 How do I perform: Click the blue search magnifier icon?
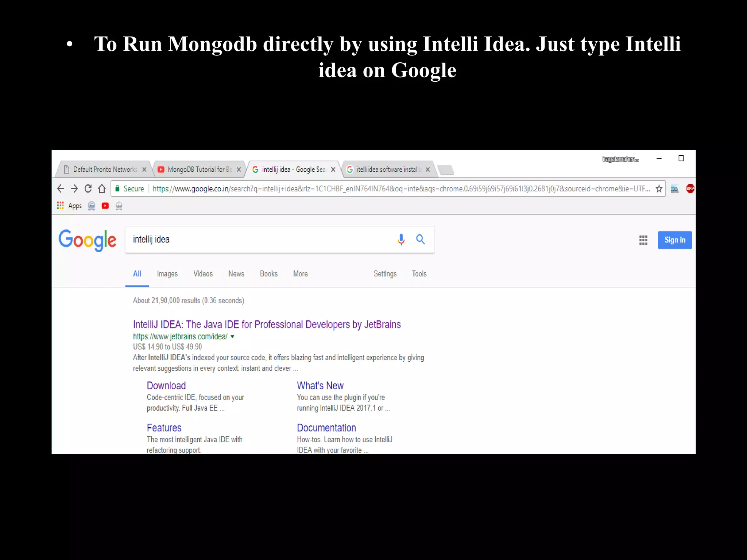421,240
